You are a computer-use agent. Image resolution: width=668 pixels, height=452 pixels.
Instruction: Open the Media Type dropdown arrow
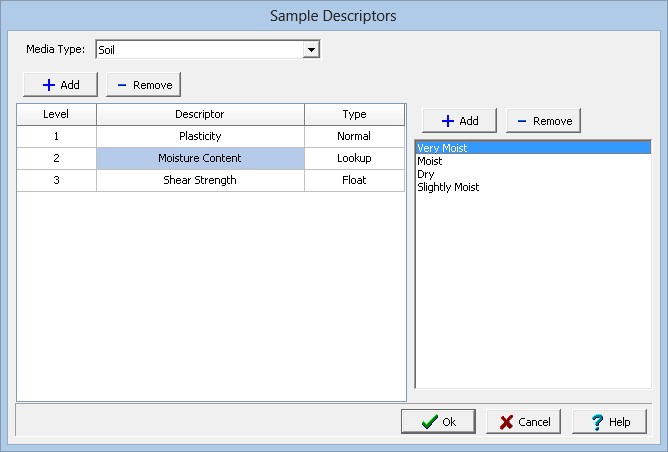(x=311, y=49)
